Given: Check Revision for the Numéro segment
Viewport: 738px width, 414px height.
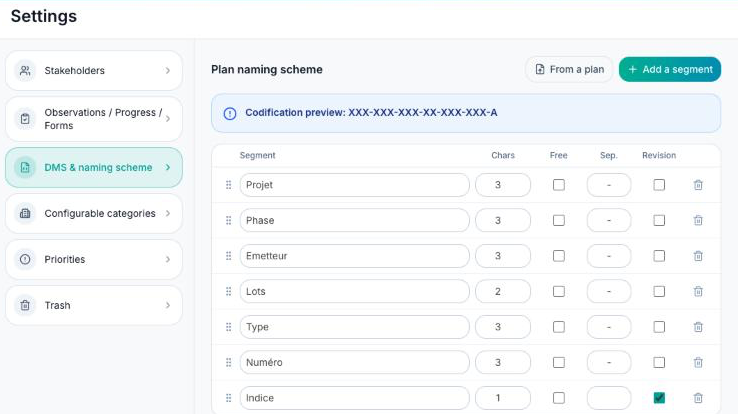Looking at the screenshot, I should click(659, 362).
